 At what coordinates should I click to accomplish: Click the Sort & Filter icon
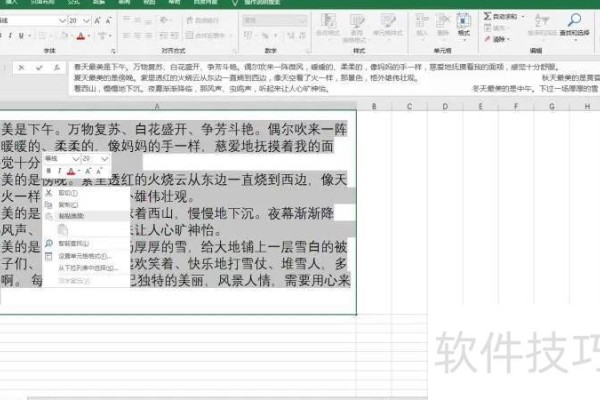(x=542, y=21)
